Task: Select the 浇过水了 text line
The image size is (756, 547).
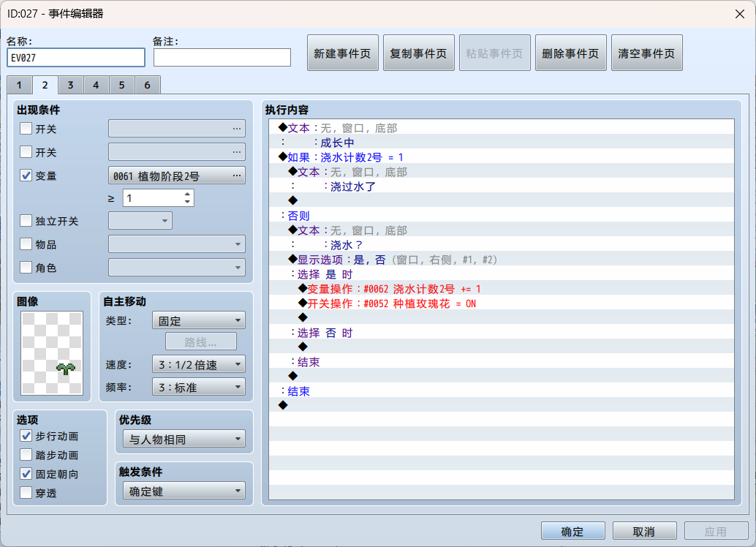Action: pyautogui.click(x=502, y=186)
